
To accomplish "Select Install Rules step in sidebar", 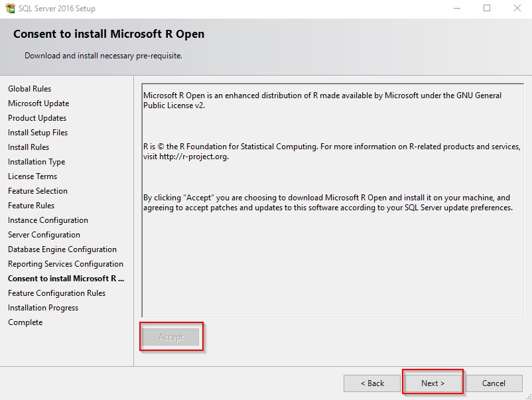I will (29, 147).
